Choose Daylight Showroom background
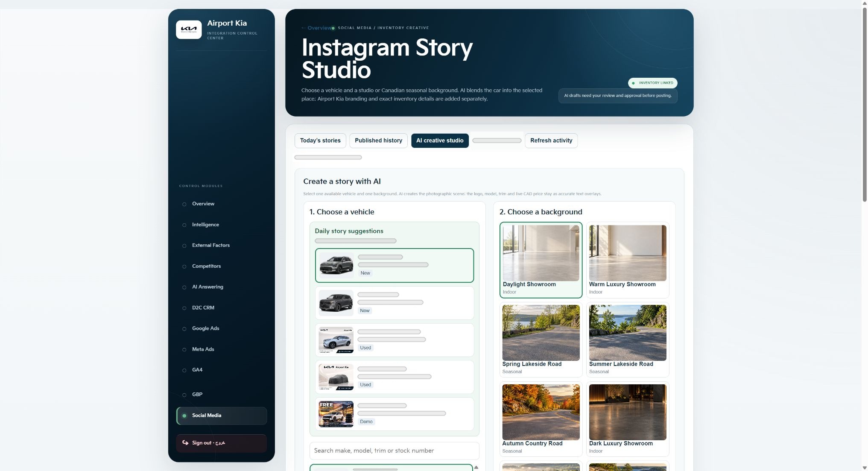The image size is (868, 471). pos(541,260)
